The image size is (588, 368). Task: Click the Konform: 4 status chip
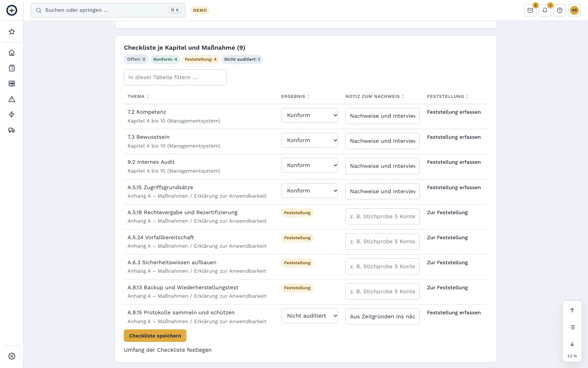pos(165,59)
